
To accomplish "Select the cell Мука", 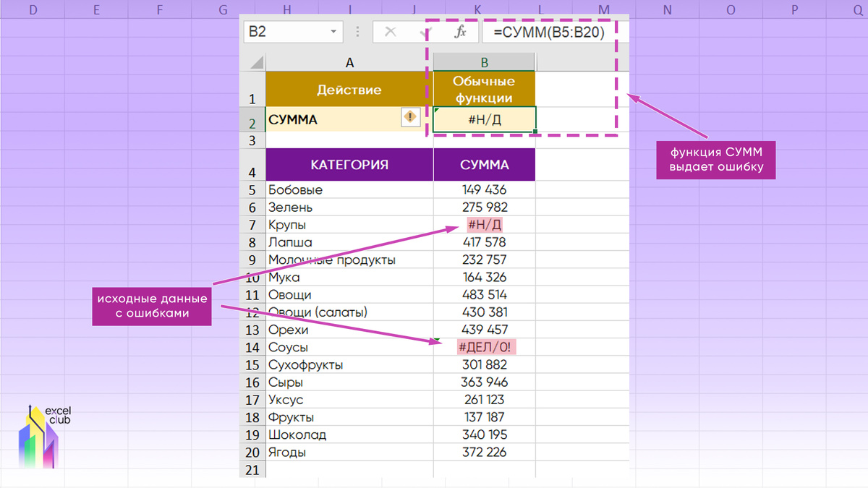I will [x=349, y=277].
